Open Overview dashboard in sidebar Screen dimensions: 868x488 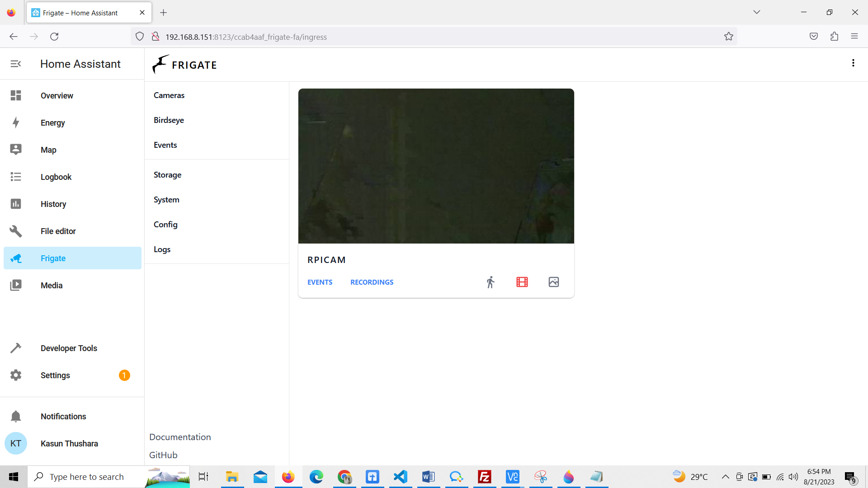point(72,95)
